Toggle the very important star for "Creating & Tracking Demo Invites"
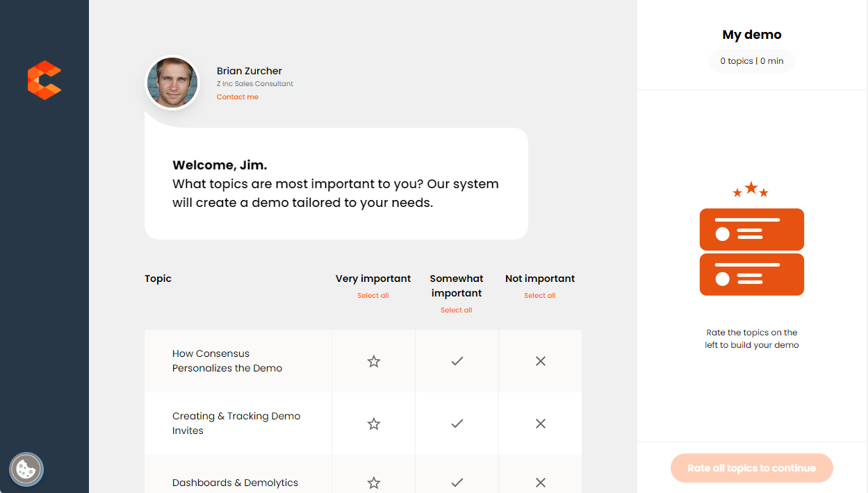The image size is (868, 493). click(373, 424)
